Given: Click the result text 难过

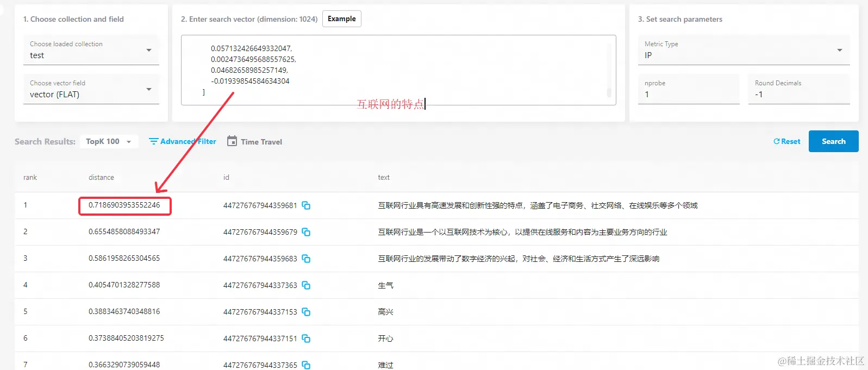Looking at the screenshot, I should pyautogui.click(x=385, y=365).
